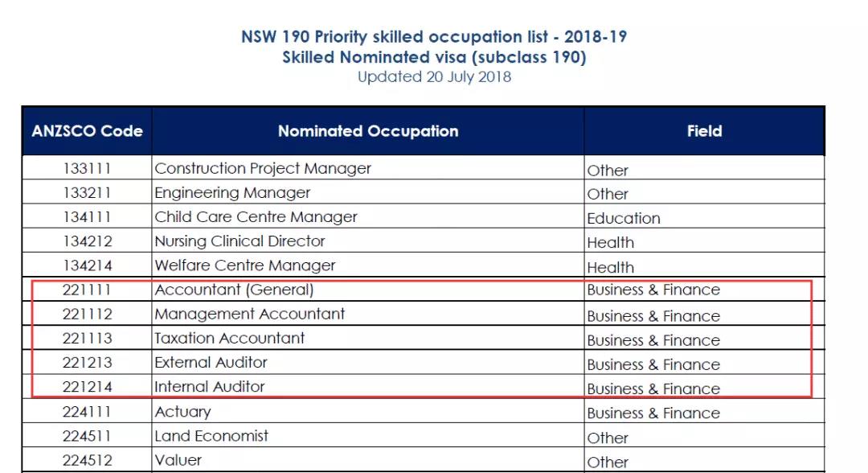The height and width of the screenshot is (473, 868).
Task: Click the Field column header
Action: pyautogui.click(x=704, y=131)
